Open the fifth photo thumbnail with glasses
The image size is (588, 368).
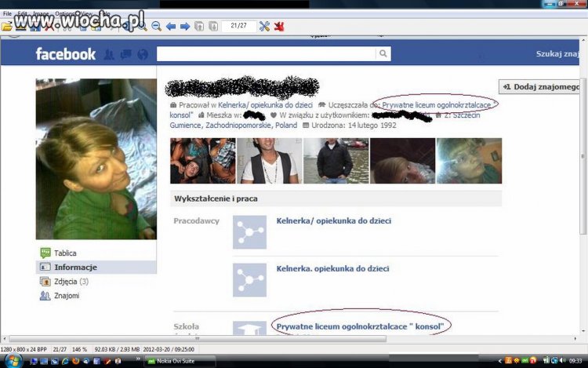(x=469, y=161)
